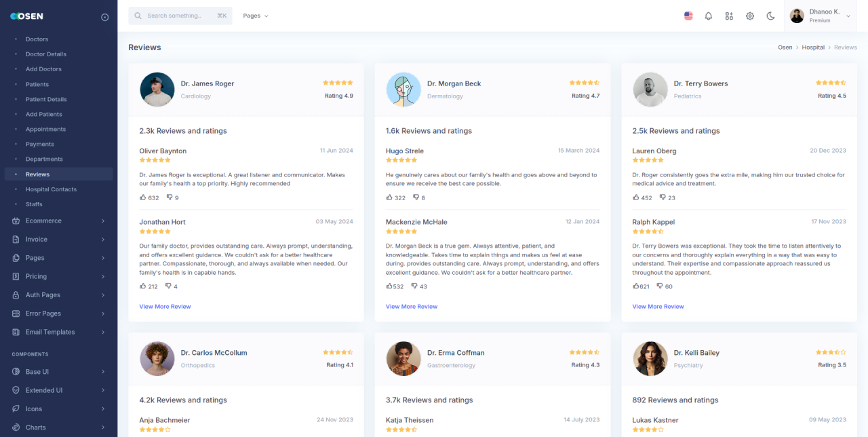
Task: Toggle the sidebar collapse button
Action: tap(104, 17)
